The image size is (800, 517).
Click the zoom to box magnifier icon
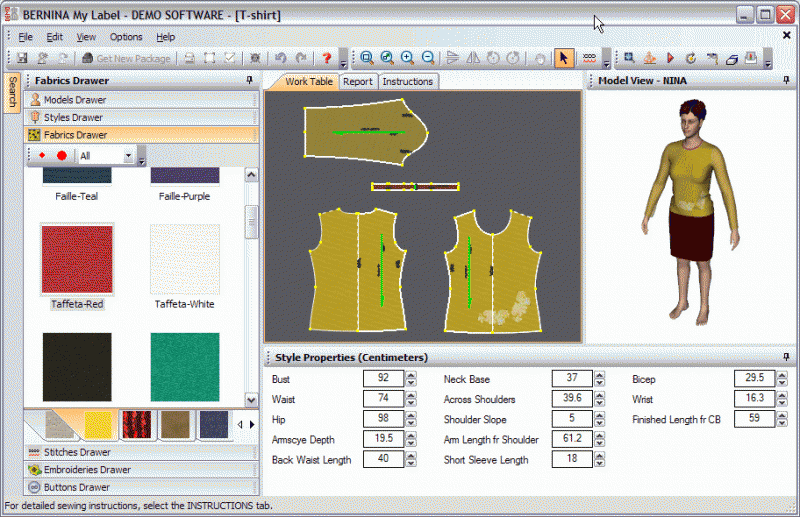tap(366, 58)
